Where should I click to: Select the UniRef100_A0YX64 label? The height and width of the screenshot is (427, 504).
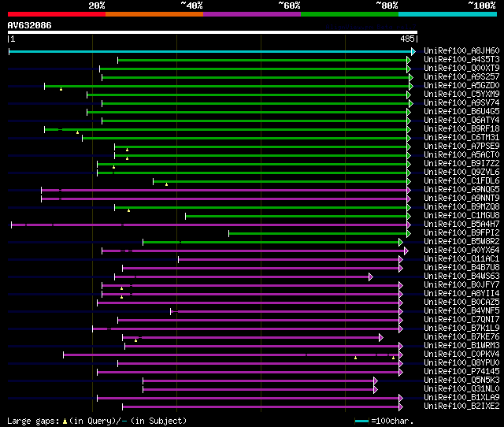pyautogui.click(x=461, y=251)
